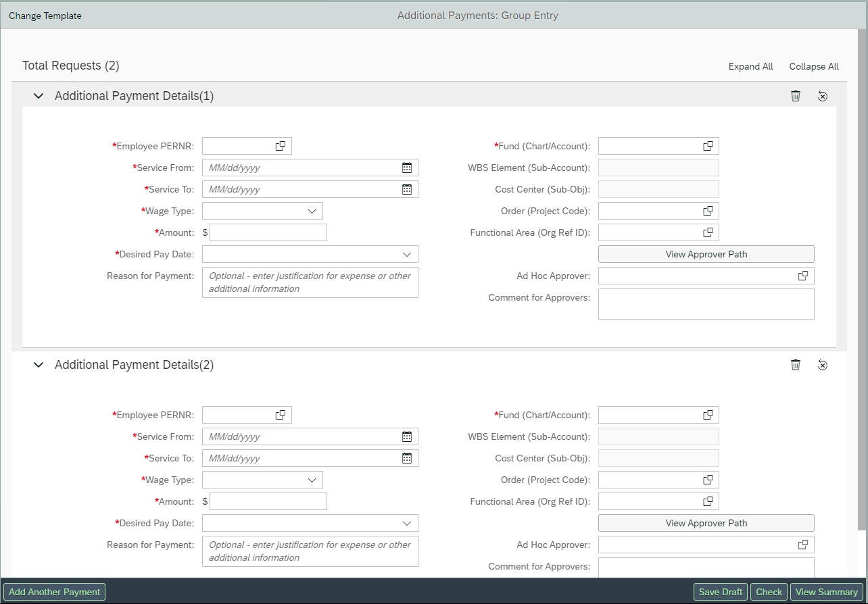Screen dimensions: 868x604
Task: Open value help for second Order (Project Code)
Action: tap(708, 480)
